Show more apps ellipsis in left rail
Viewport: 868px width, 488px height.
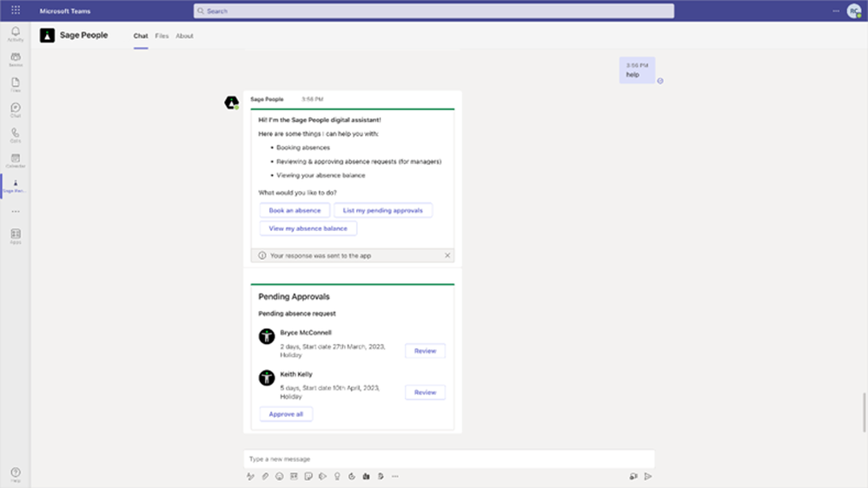(x=16, y=211)
